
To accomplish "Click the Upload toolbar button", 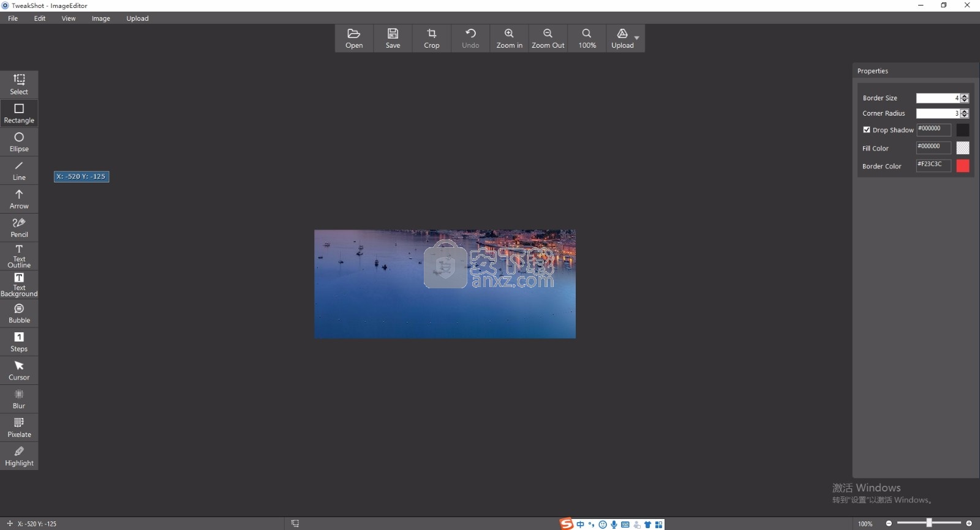I will pyautogui.click(x=622, y=39).
